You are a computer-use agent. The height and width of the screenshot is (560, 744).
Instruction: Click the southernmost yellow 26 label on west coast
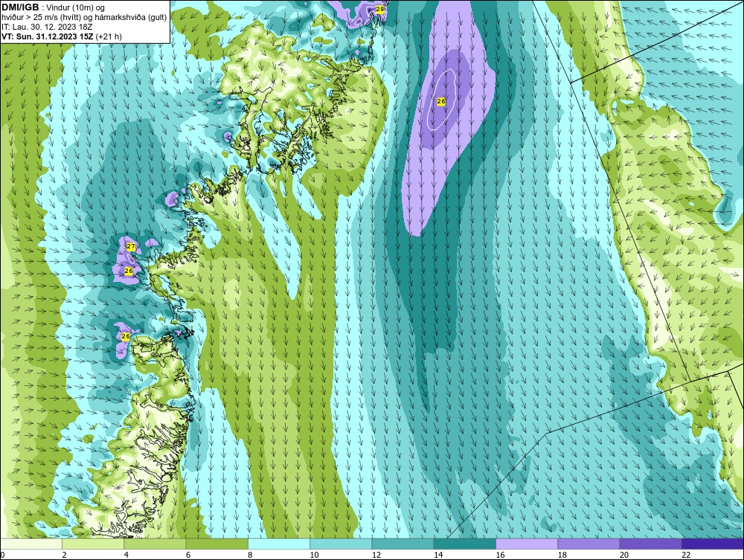(x=125, y=336)
